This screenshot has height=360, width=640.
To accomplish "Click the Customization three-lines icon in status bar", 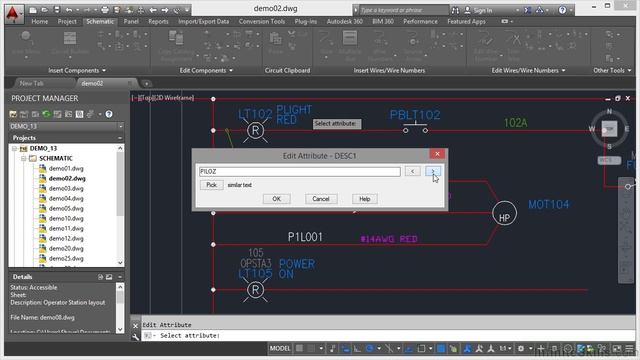I will click(x=630, y=349).
